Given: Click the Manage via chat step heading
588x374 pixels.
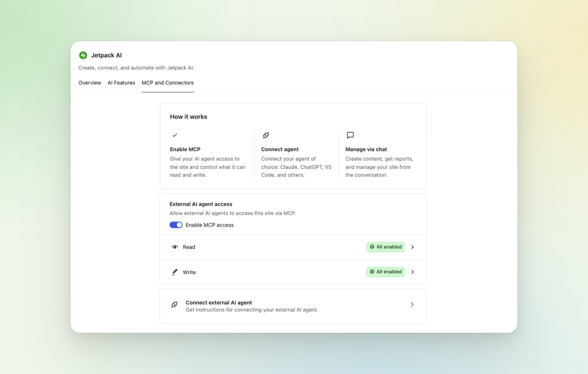Looking at the screenshot, I should pyautogui.click(x=366, y=149).
